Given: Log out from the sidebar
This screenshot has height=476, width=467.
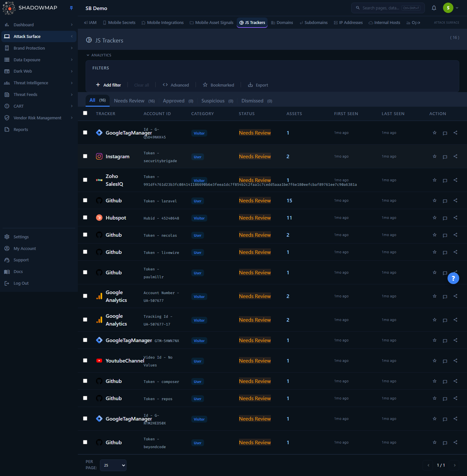Looking at the screenshot, I should pyautogui.click(x=39, y=283).
